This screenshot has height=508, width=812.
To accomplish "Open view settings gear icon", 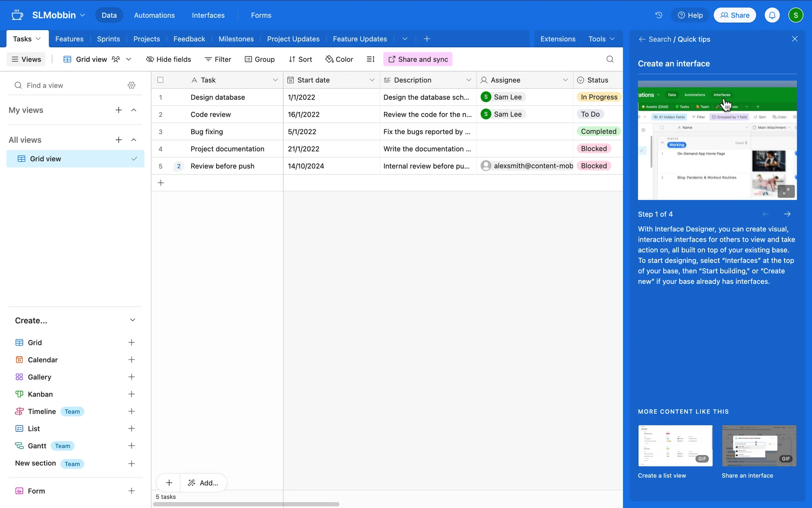I will (132, 86).
